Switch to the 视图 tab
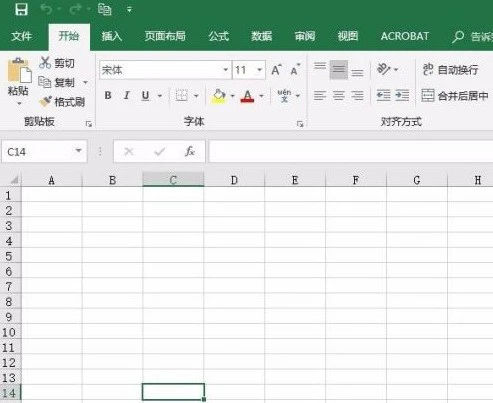Screen dimensions: 493x403 [348, 36]
